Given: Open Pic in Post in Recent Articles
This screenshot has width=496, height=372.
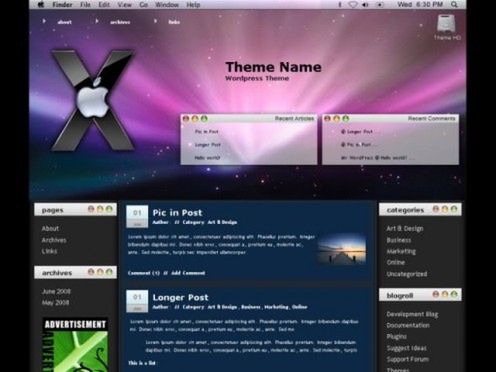Looking at the screenshot, I should pos(207,132).
